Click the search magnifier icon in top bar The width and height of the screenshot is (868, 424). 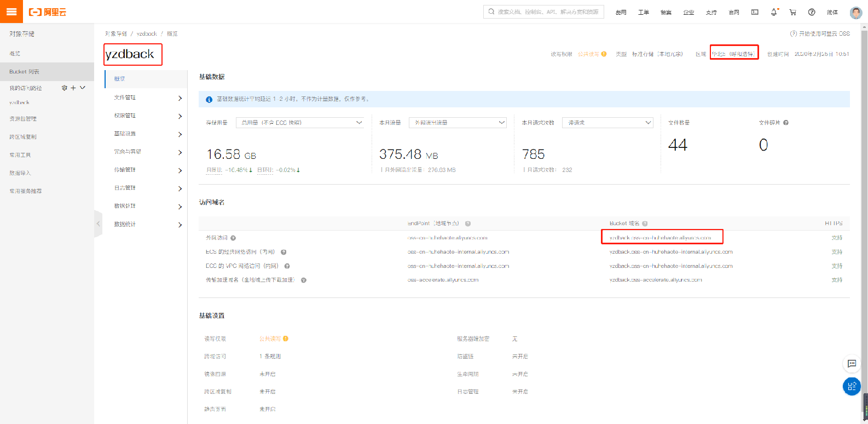click(491, 12)
